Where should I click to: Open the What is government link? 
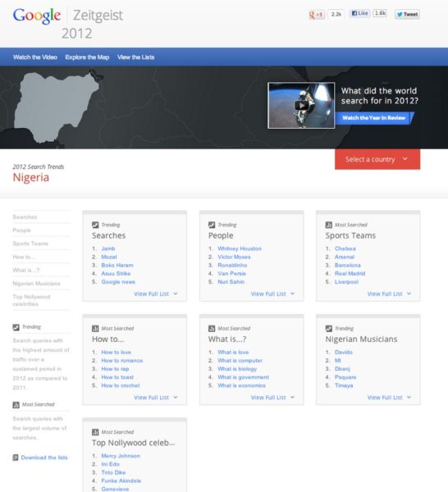point(244,377)
